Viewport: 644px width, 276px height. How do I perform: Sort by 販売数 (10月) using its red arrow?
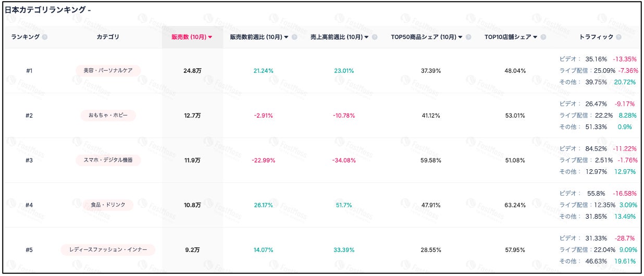pyautogui.click(x=210, y=37)
